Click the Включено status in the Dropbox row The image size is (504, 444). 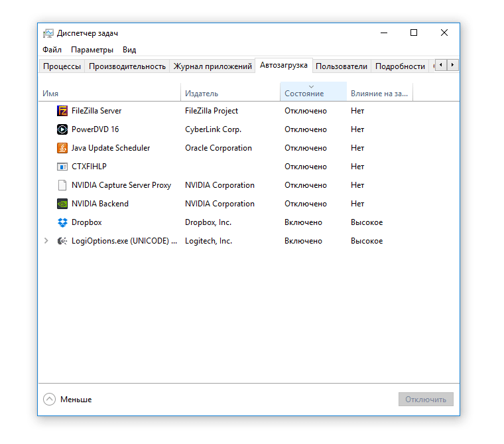pyautogui.click(x=303, y=222)
